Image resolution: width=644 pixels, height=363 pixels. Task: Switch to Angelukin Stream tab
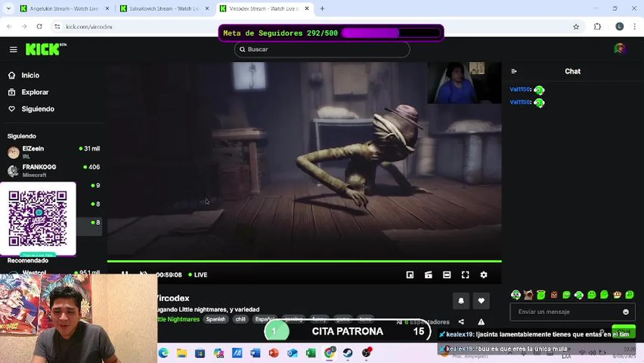[63, 9]
